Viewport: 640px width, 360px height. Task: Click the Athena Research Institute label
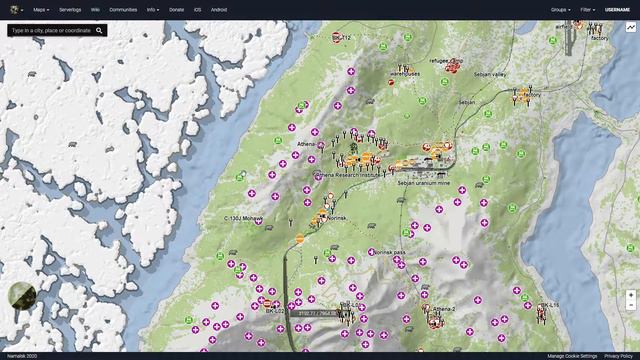pos(350,175)
